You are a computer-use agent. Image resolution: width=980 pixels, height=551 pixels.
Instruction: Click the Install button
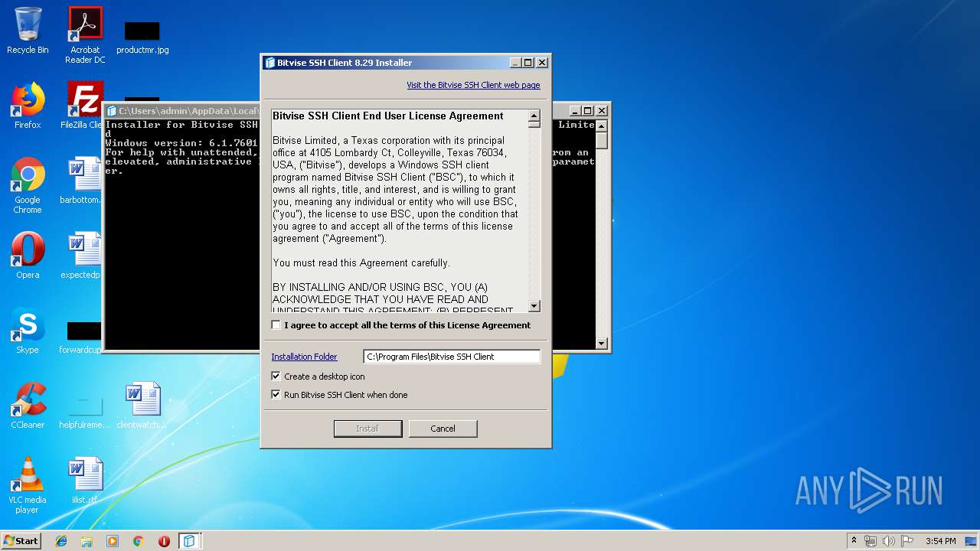(367, 429)
